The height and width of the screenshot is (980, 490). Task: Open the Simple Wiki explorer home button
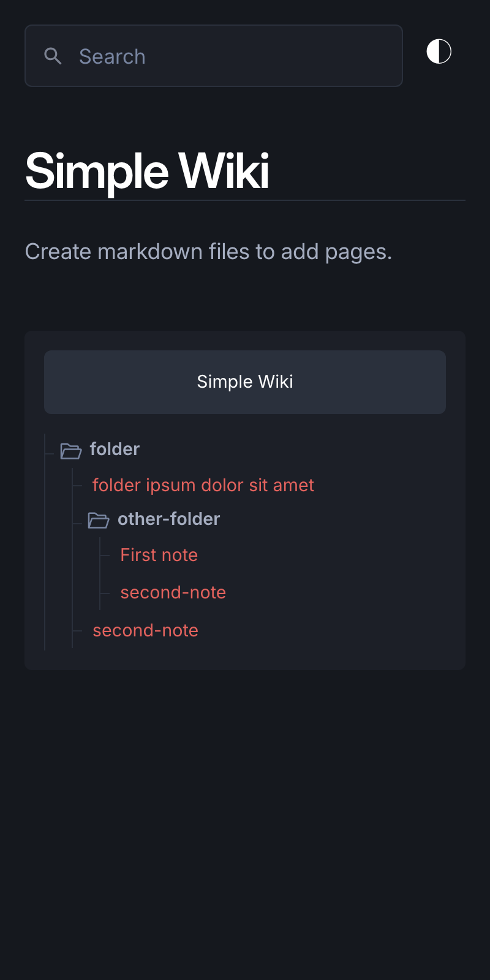(x=245, y=382)
